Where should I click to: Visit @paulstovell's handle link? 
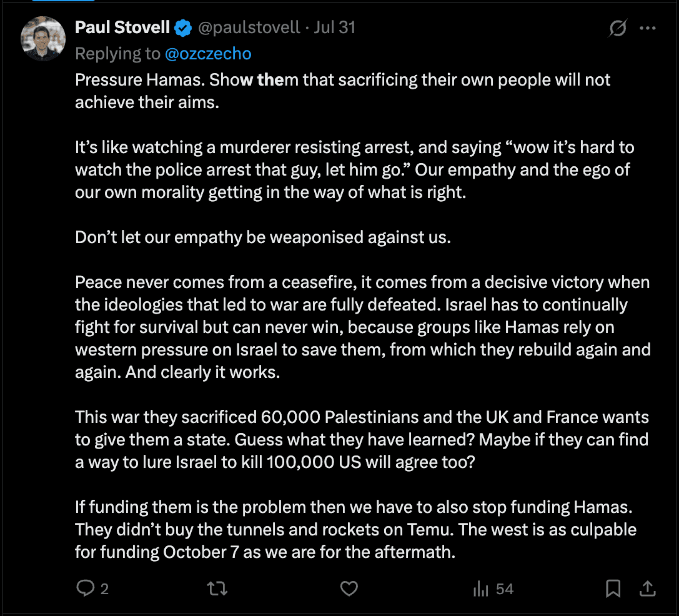pyautogui.click(x=249, y=27)
